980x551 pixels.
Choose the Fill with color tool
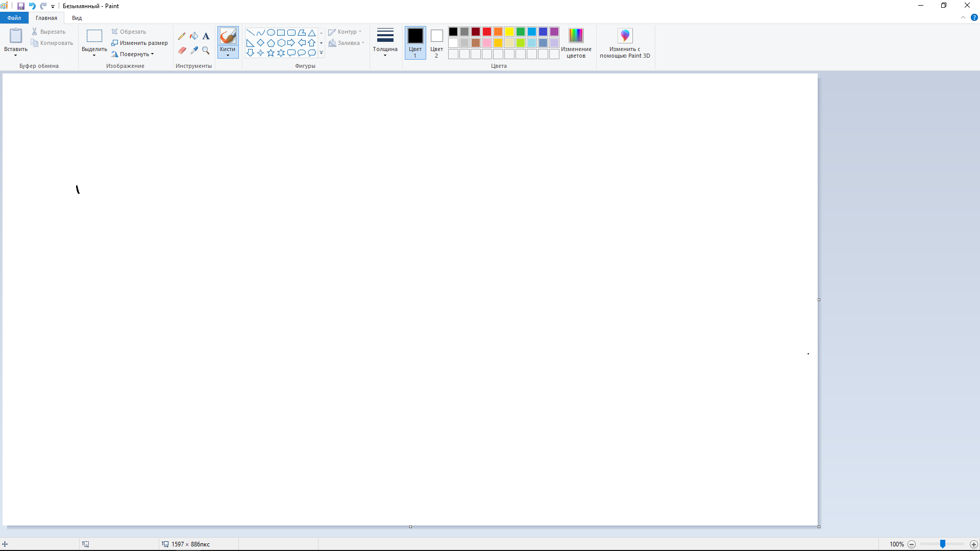click(x=194, y=36)
